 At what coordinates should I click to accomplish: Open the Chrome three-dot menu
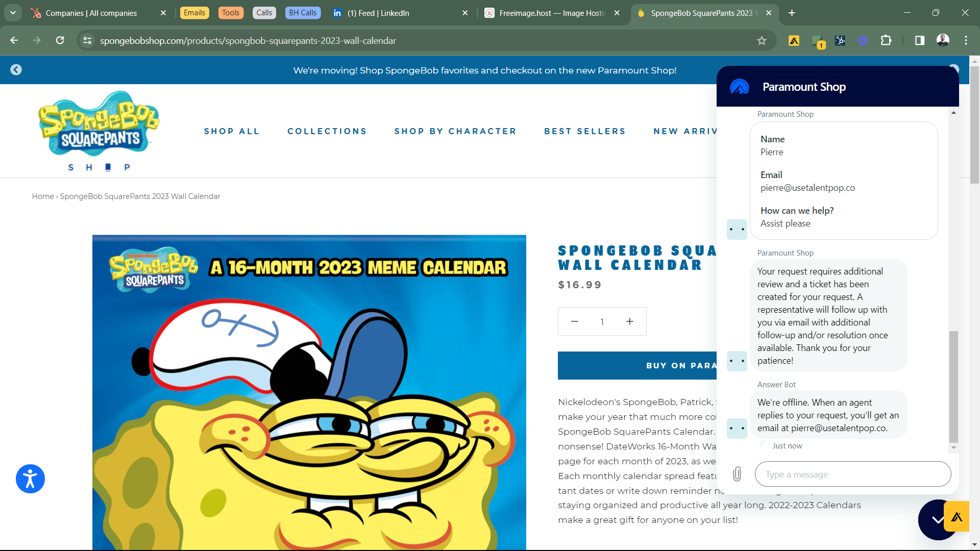pyautogui.click(x=966, y=40)
